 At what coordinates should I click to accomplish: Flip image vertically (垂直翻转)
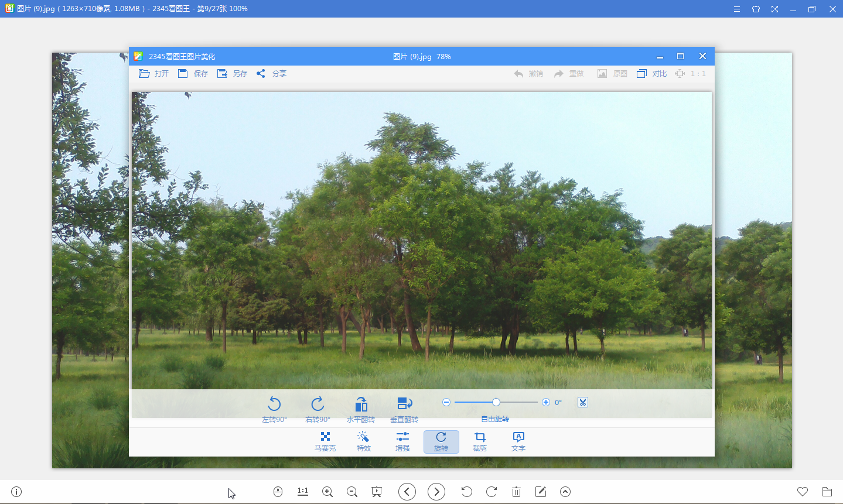404,409
